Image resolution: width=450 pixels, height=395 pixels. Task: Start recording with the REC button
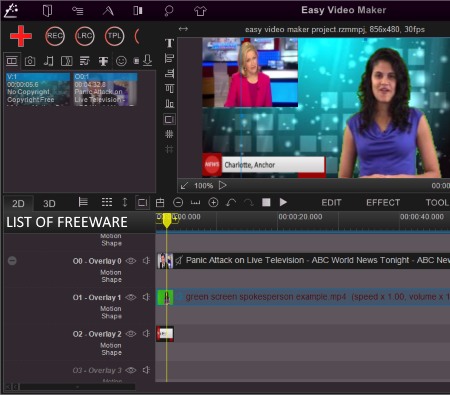tap(55, 36)
